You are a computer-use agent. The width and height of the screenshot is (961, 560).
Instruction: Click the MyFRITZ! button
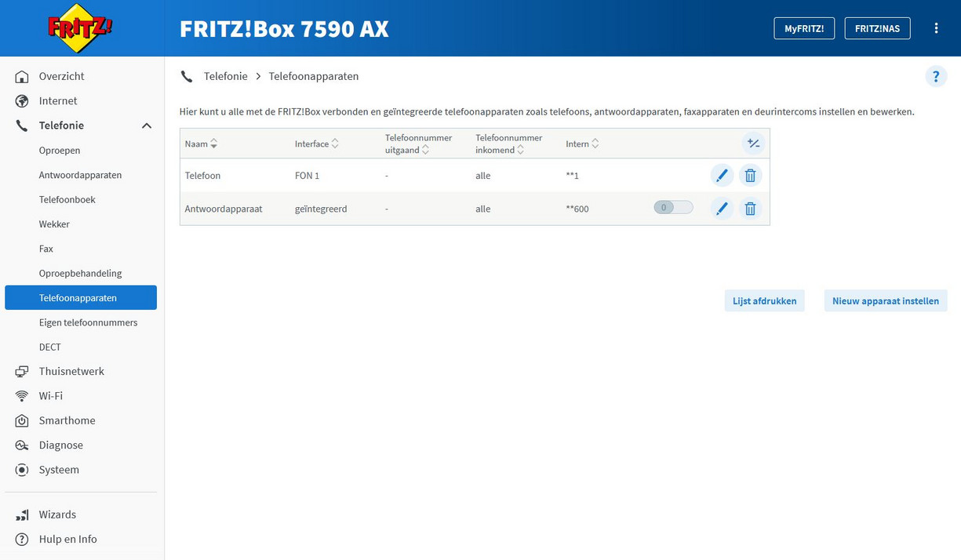coord(804,28)
